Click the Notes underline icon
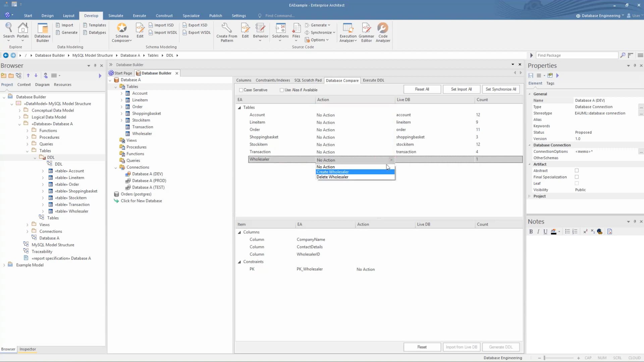Screen dimensions: 644x362 click(545, 232)
